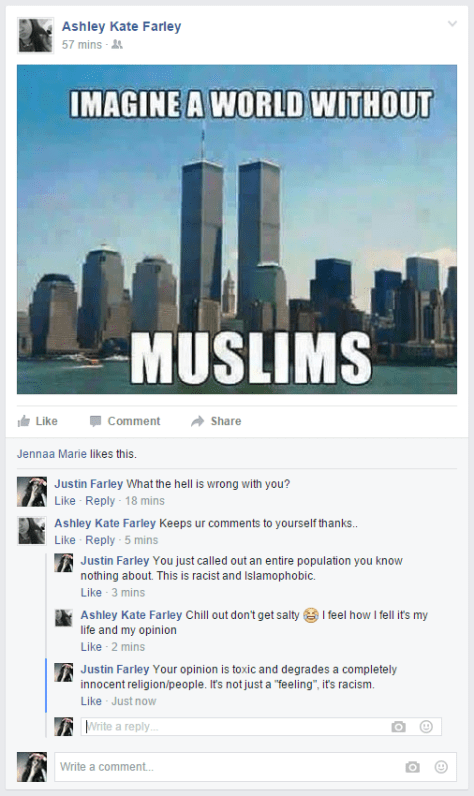Attach a photo using reply box camera icon
Viewport: 474px width, 796px height.
(x=398, y=726)
